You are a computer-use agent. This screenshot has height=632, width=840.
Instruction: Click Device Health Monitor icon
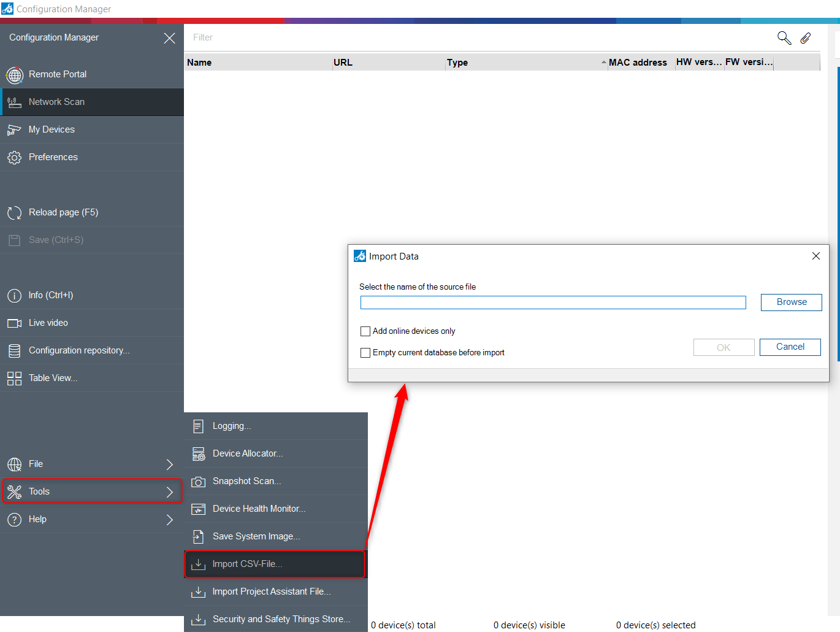tap(198, 509)
